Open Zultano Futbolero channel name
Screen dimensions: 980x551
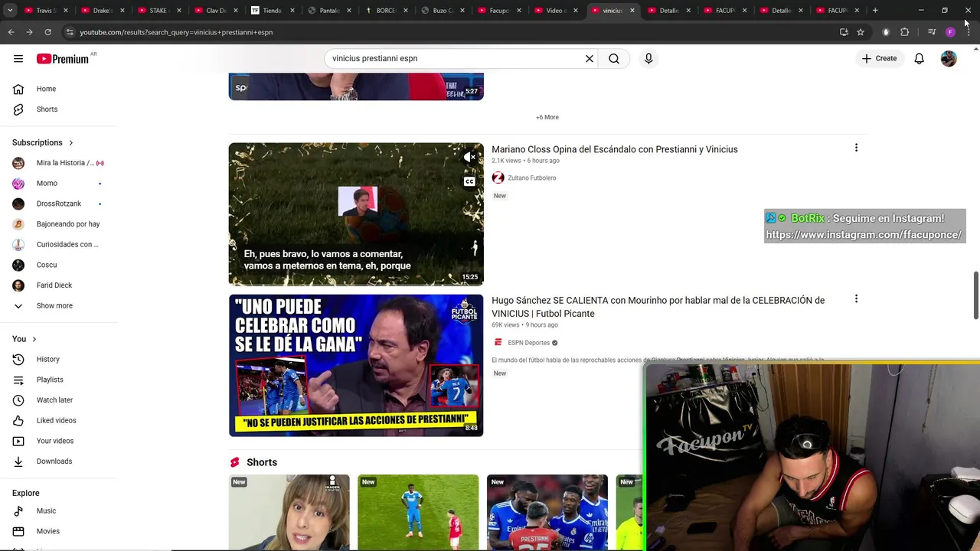pyautogui.click(x=532, y=178)
